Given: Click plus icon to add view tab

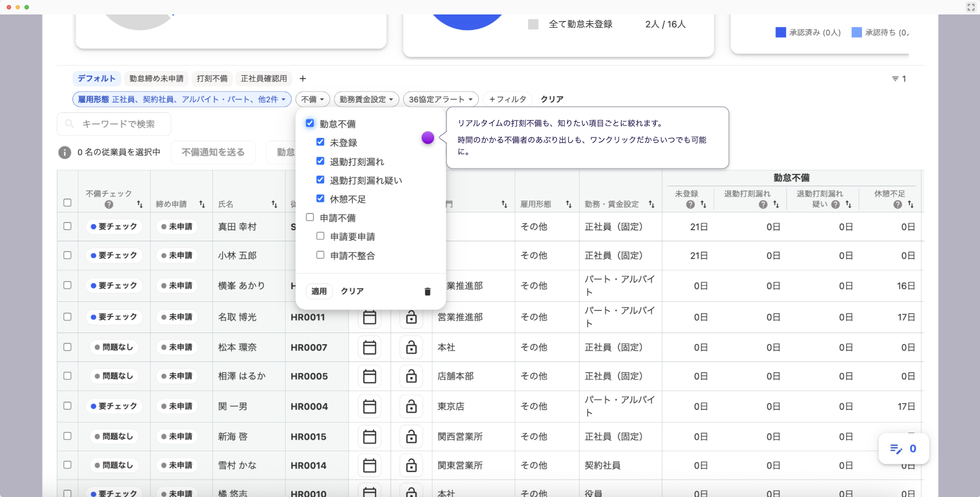Looking at the screenshot, I should click(303, 78).
